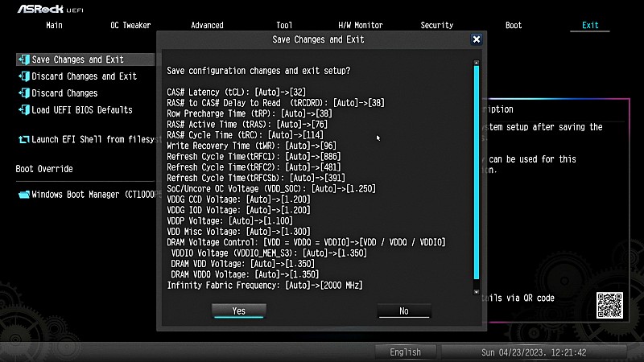
Task: Select the Security tab
Action: click(x=437, y=25)
